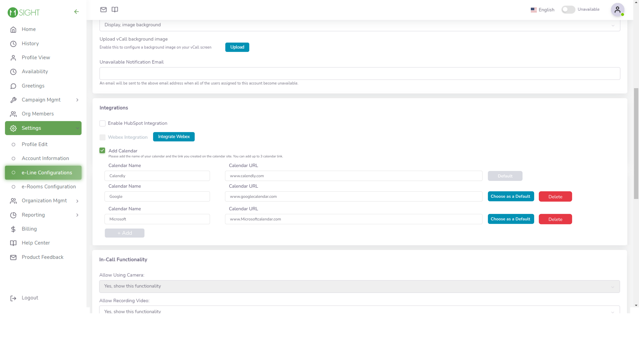Collapse sidebar with green back arrow
This screenshot has height=364, width=639.
coord(76,12)
